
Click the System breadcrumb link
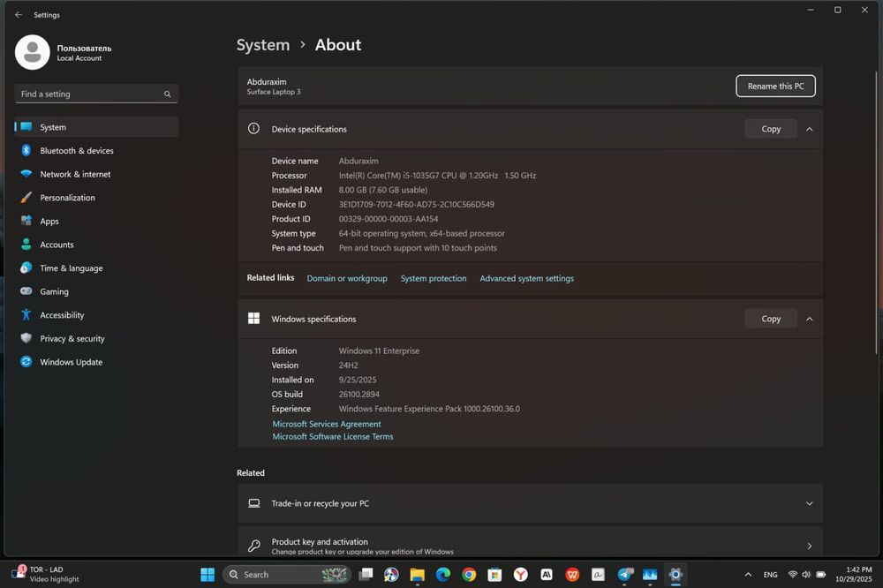click(x=263, y=45)
